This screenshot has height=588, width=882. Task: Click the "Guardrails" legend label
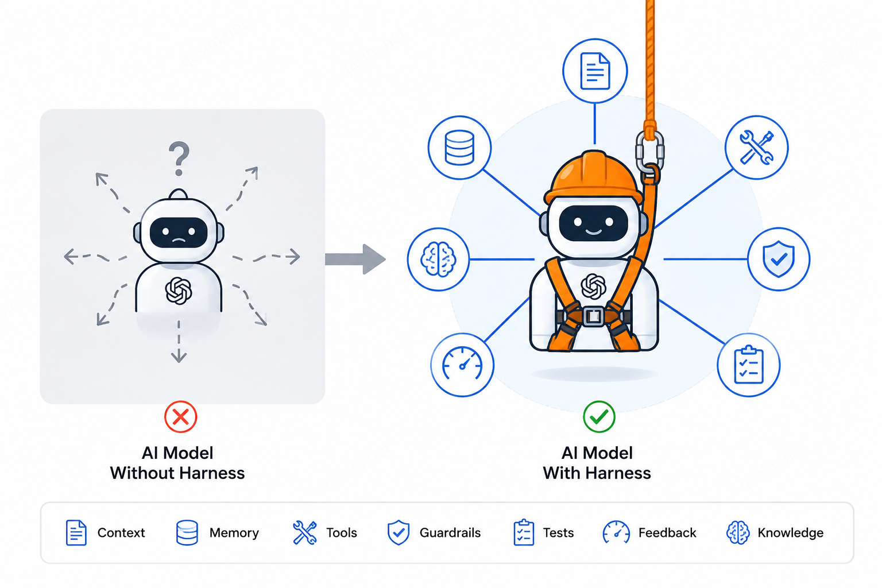pos(450,533)
